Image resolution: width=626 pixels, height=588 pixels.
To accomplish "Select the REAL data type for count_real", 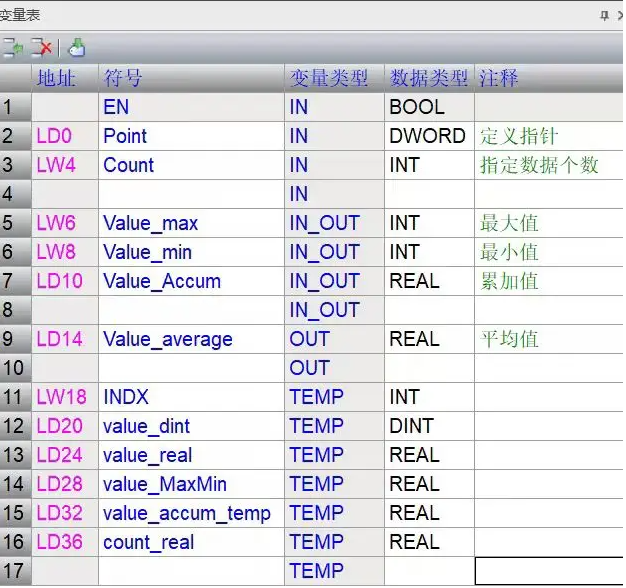I will 429,542.
